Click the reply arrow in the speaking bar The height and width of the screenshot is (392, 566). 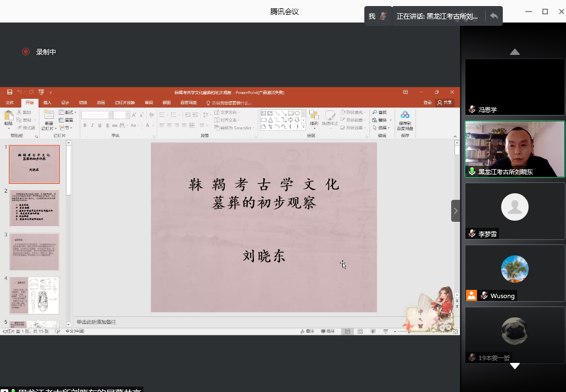click(x=494, y=16)
